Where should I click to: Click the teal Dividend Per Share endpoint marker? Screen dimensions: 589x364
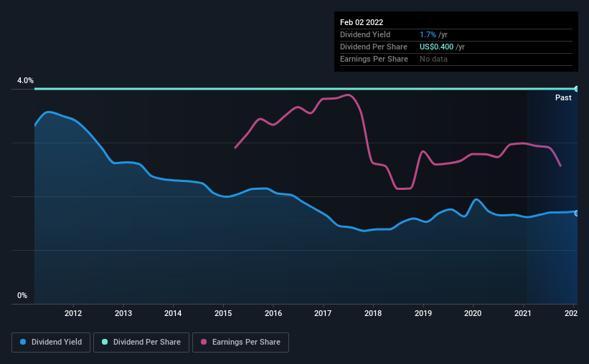click(x=576, y=89)
